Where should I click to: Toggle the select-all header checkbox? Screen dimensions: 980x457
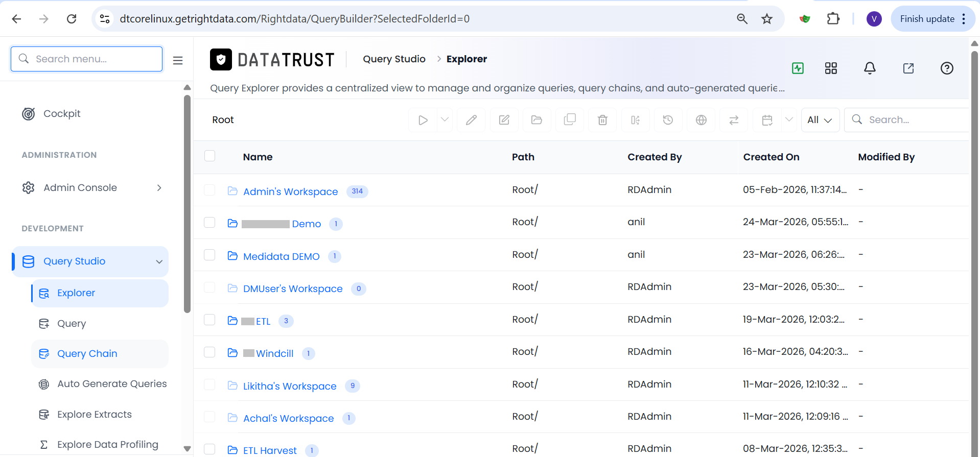pos(209,156)
